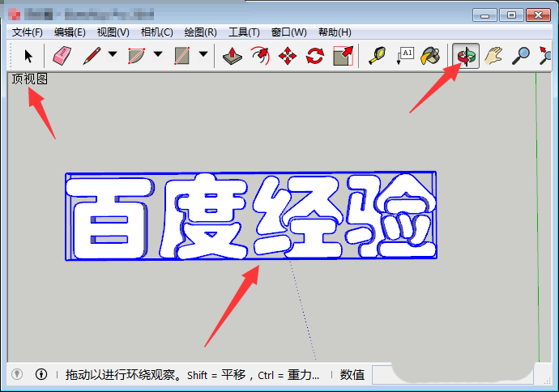
Task: Select the Tape Measure tool
Action: pyautogui.click(x=378, y=56)
